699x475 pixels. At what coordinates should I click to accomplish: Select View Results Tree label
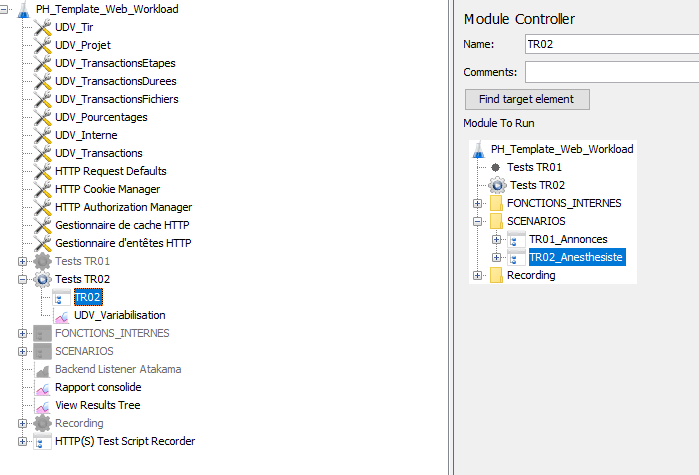coord(98,405)
